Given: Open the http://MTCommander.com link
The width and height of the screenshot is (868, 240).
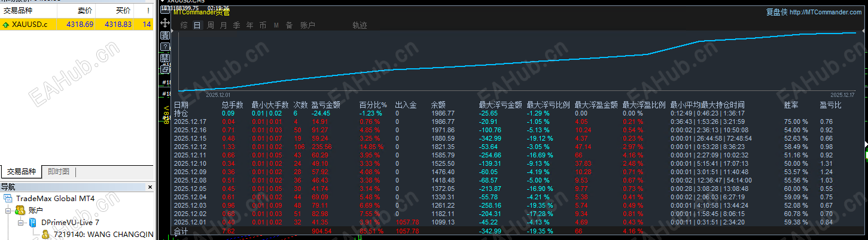Looking at the screenshot, I should pos(826,12).
